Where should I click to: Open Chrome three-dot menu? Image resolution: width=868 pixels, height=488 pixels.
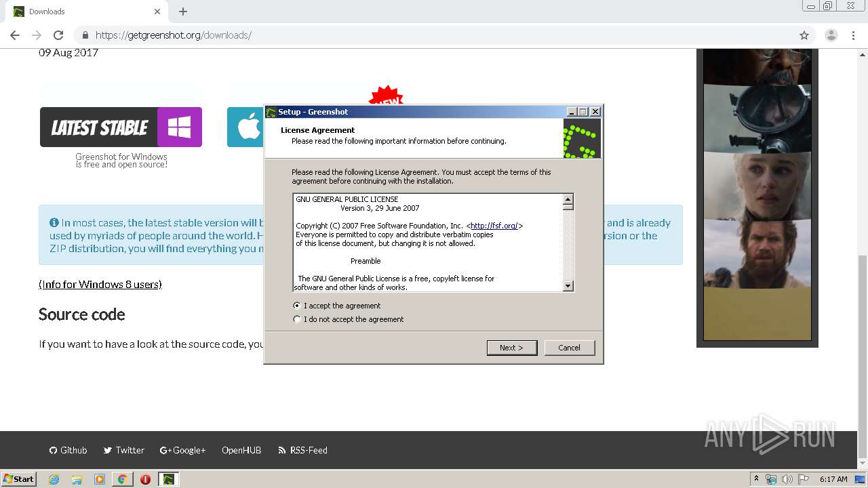coord(854,35)
